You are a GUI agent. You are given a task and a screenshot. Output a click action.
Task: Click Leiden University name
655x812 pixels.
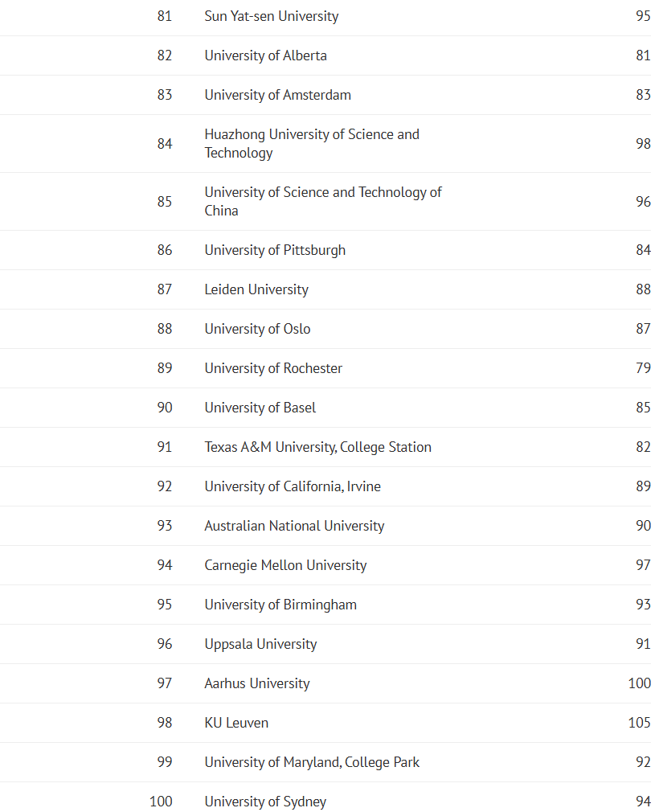click(x=256, y=289)
